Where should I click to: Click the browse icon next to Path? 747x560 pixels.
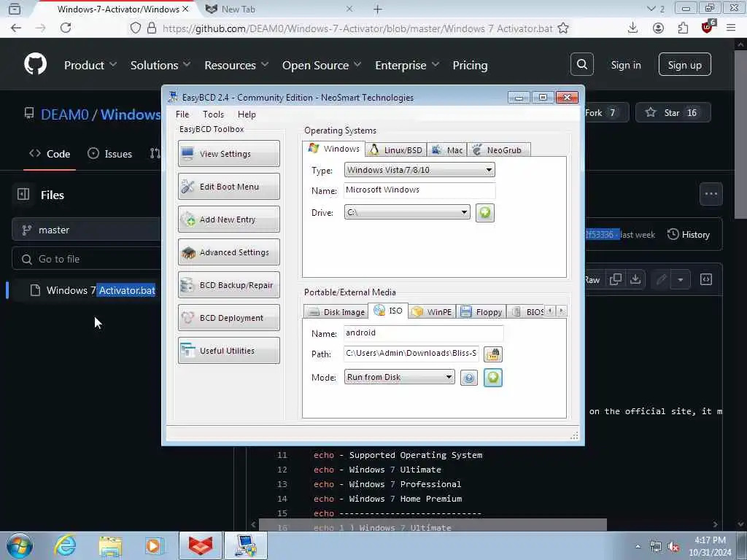pyautogui.click(x=493, y=354)
